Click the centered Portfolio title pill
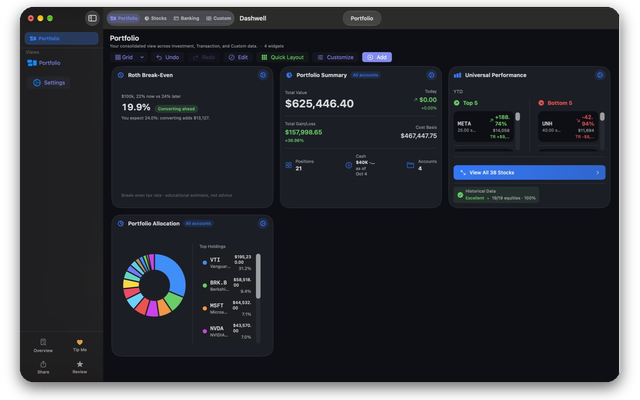The image size is (640, 400). (362, 18)
